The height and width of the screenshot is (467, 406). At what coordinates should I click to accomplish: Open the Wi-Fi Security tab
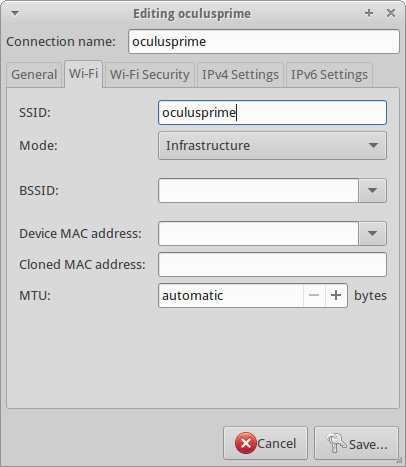tap(150, 75)
